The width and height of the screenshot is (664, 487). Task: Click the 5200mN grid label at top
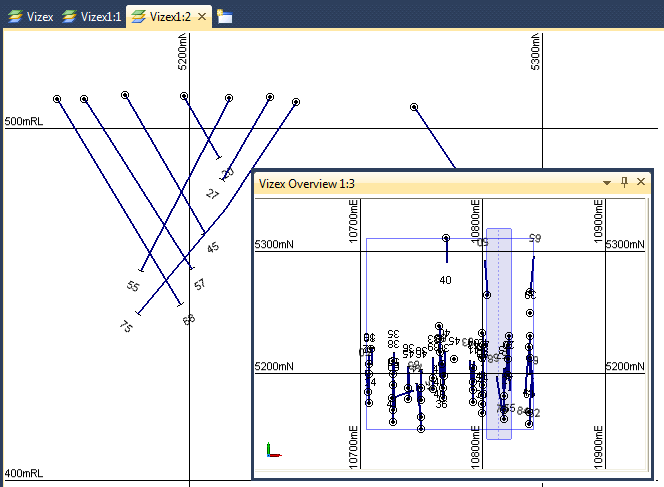coord(183,53)
